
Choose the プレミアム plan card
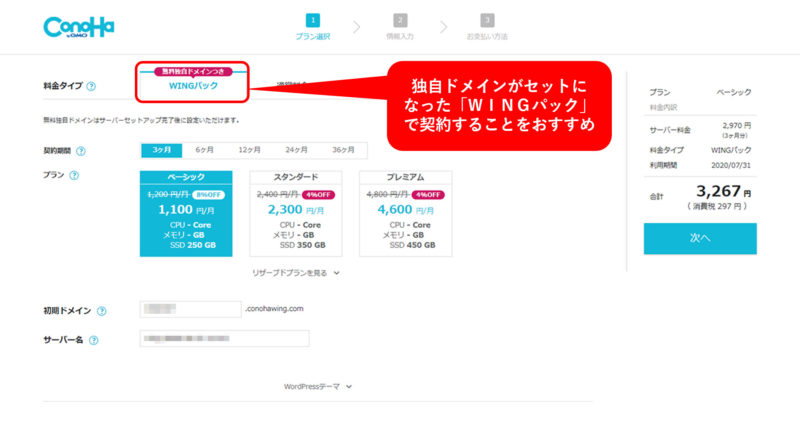coord(406,214)
